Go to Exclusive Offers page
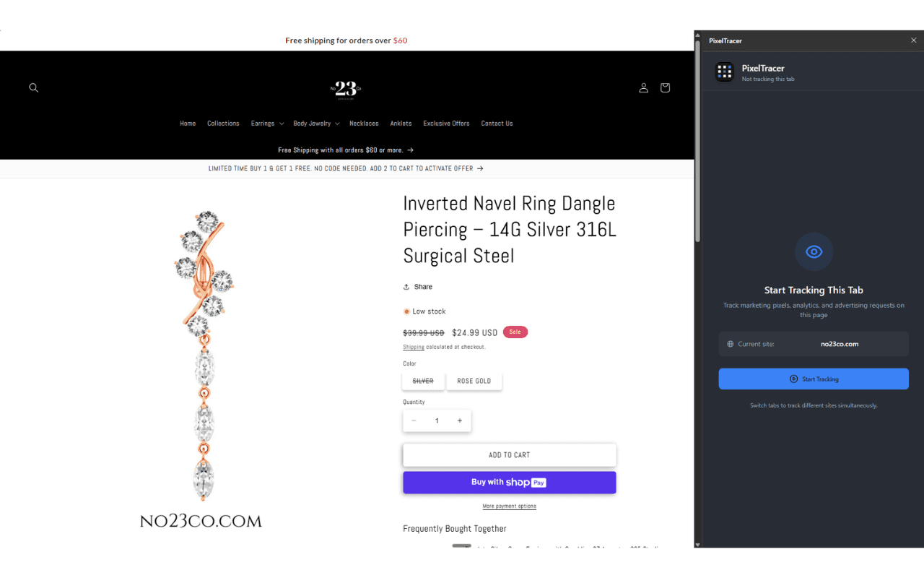This screenshot has width=924, height=578. pos(446,124)
